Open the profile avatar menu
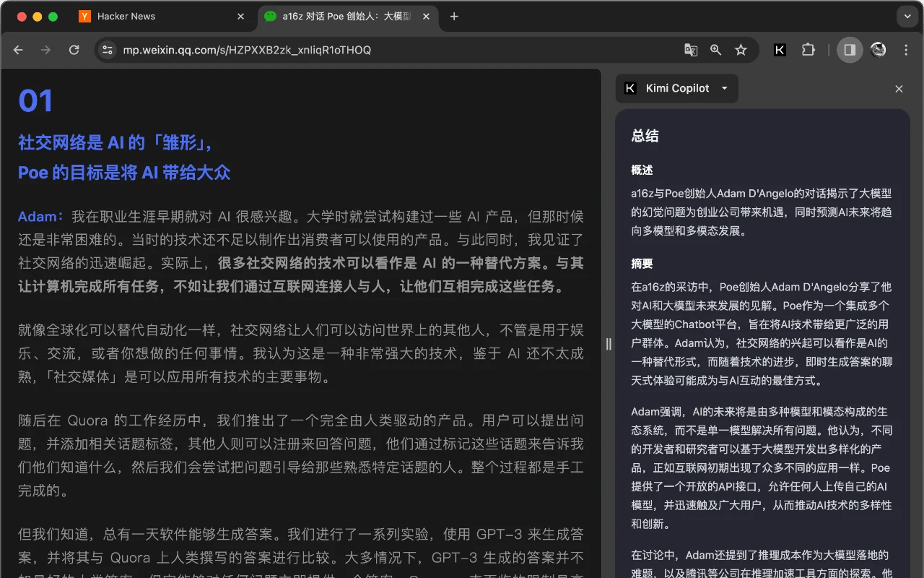The height and width of the screenshot is (578, 924). coord(879,50)
